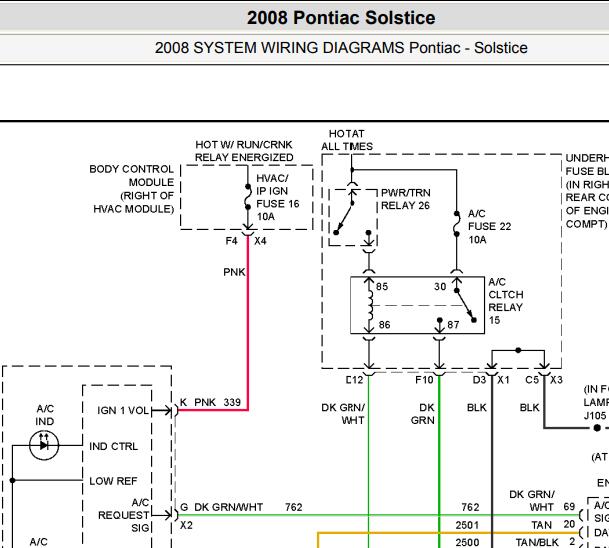Select the A/C indicator LED symbol
This screenshot has height=548, width=609.
click(x=44, y=445)
